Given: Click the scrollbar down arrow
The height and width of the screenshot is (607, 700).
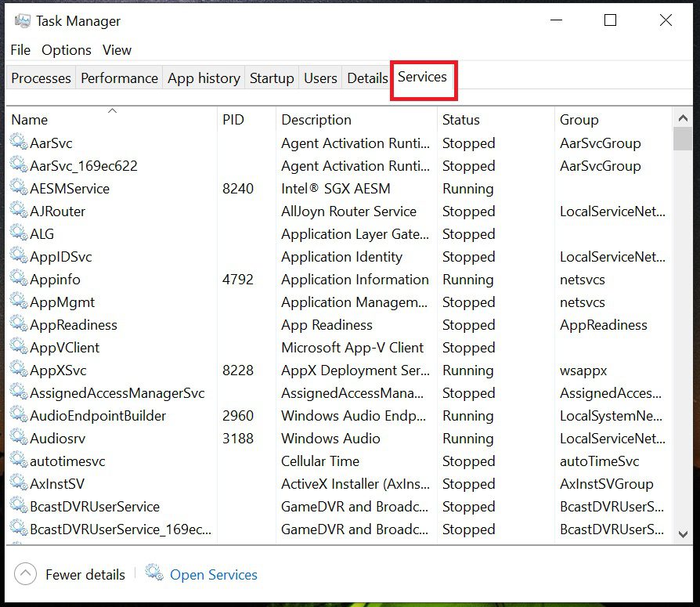Looking at the screenshot, I should tap(683, 534).
